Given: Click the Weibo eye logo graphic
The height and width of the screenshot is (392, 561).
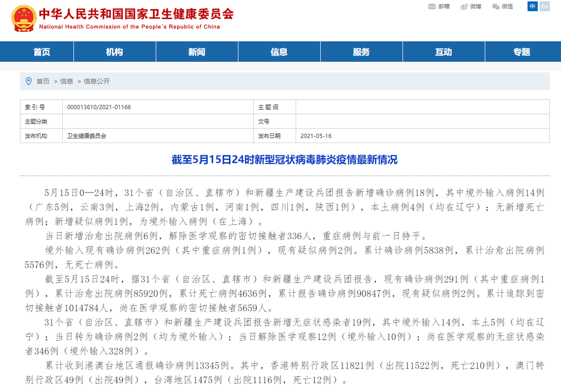Looking at the screenshot, I should pyautogui.click(x=463, y=6).
